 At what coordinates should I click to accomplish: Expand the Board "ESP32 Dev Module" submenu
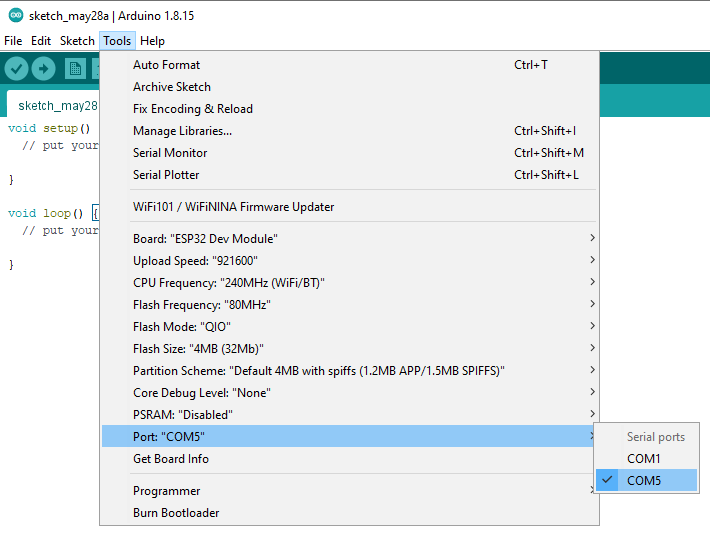(x=350, y=239)
